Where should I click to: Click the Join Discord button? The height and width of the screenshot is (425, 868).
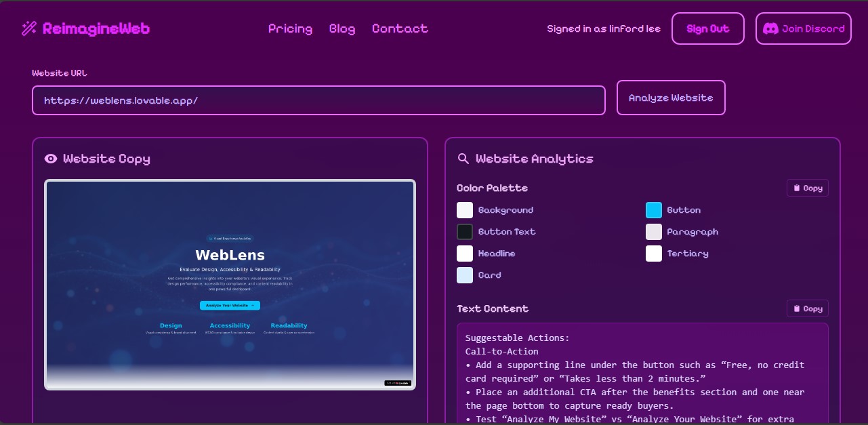804,28
